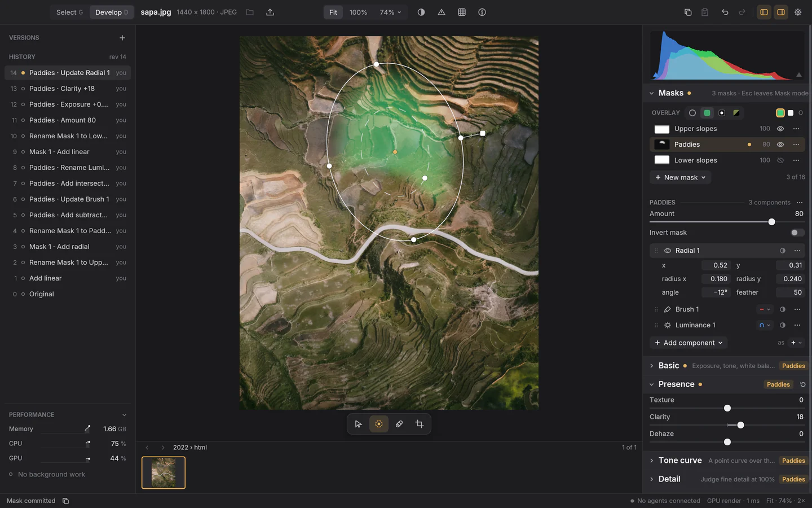Select the sapa.jpg filmstrip thumbnail
The height and width of the screenshot is (508, 812).
pos(164,472)
